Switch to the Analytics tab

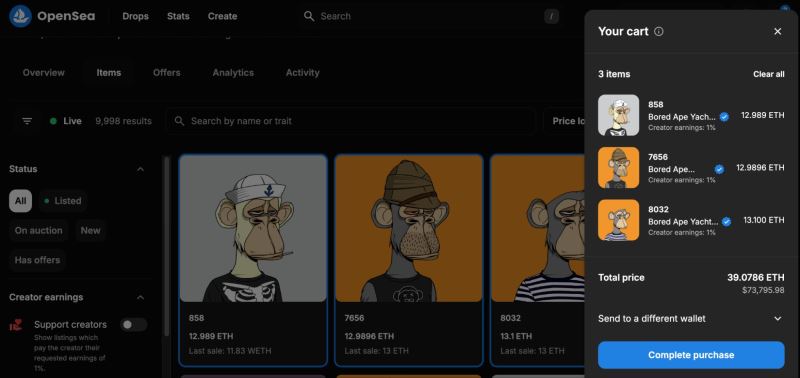coord(233,73)
